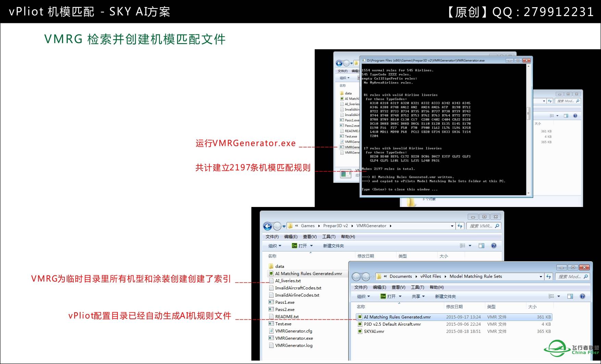
Task: Open the arrow beside 打开 in the VMRGenerator window
Action: click(311, 246)
